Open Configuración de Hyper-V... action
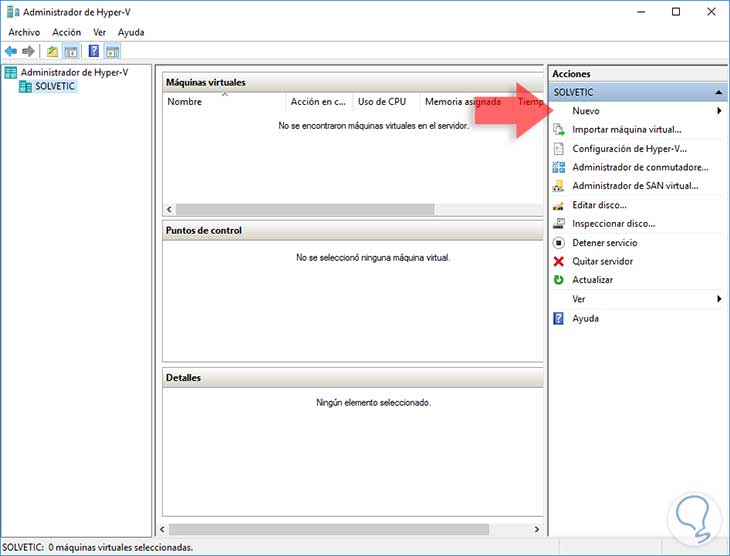The height and width of the screenshot is (556, 730). [629, 149]
